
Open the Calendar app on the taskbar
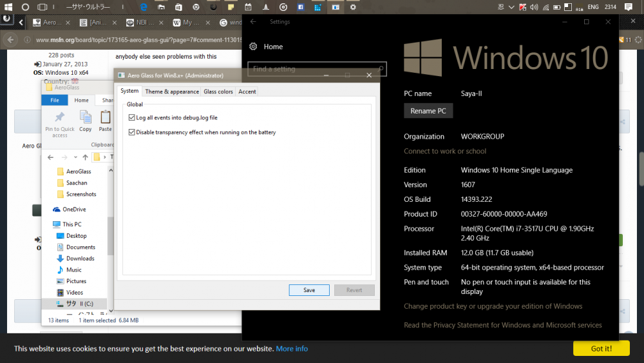(x=248, y=7)
